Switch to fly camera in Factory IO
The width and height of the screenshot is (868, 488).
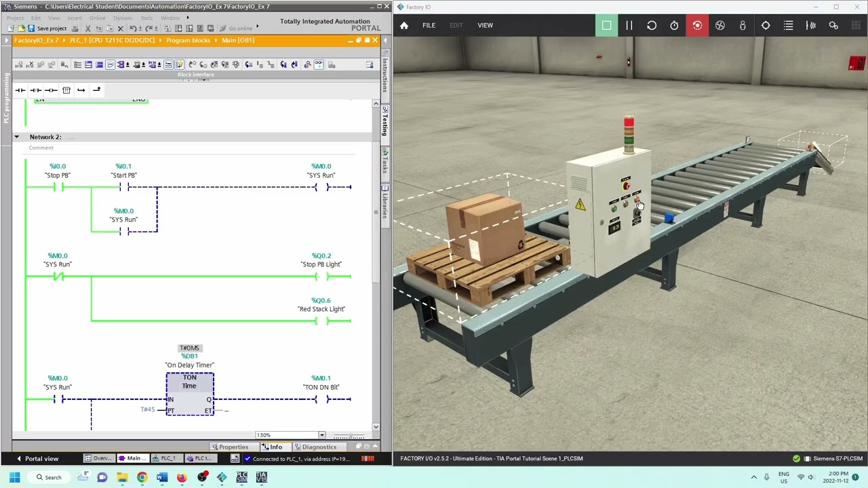pos(720,26)
